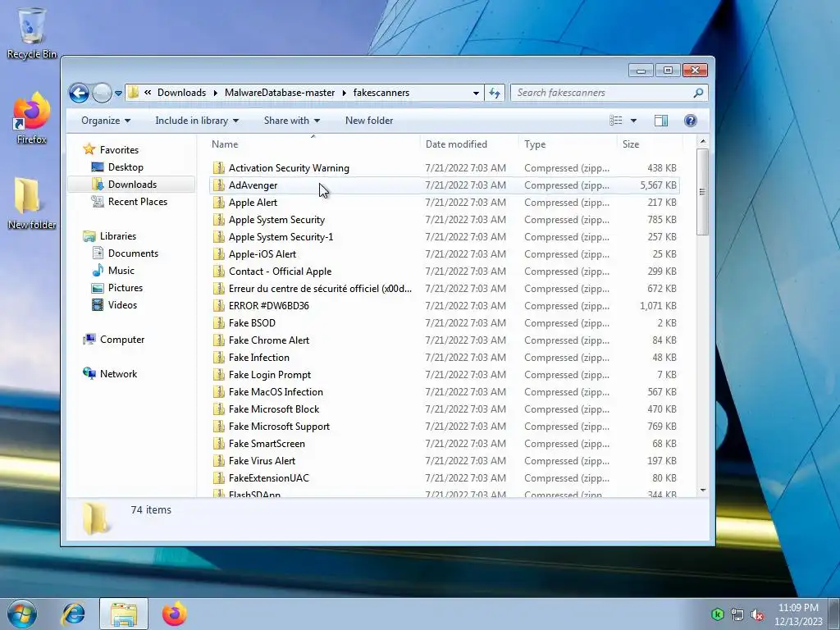Select Computer in navigation pane
This screenshot has width=840, height=630.
click(x=122, y=340)
